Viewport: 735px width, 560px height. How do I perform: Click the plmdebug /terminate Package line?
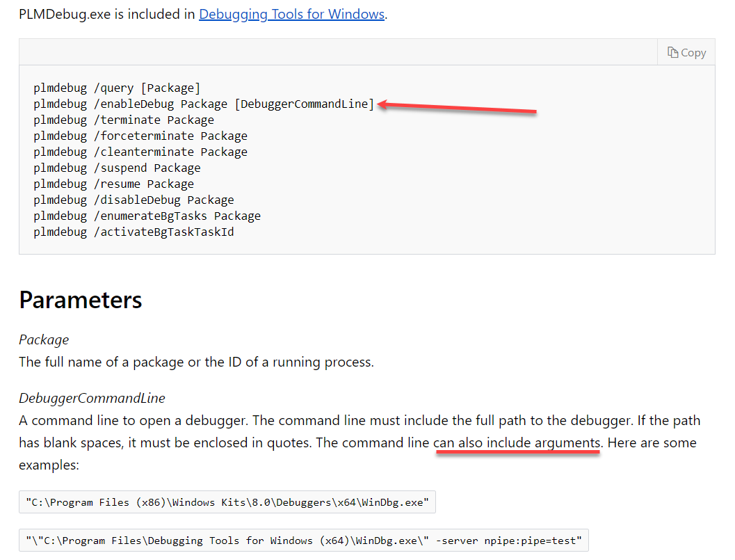124,120
